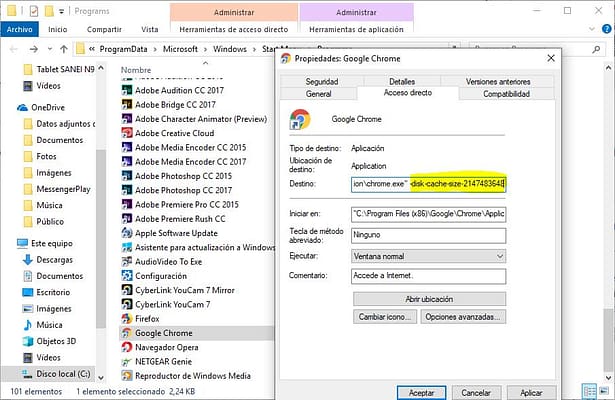Click Windows in the breadcrumb path
The image size is (615, 400).
tap(230, 49)
